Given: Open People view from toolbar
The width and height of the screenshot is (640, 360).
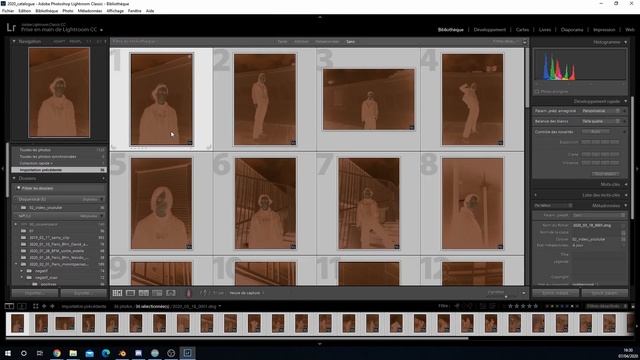Looking at the screenshot, I should (171, 293).
